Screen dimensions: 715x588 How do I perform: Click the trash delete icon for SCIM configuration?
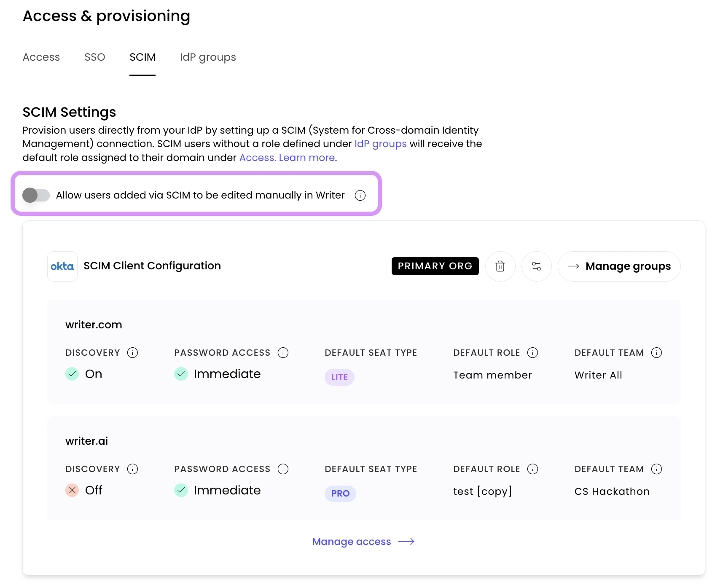[500, 266]
